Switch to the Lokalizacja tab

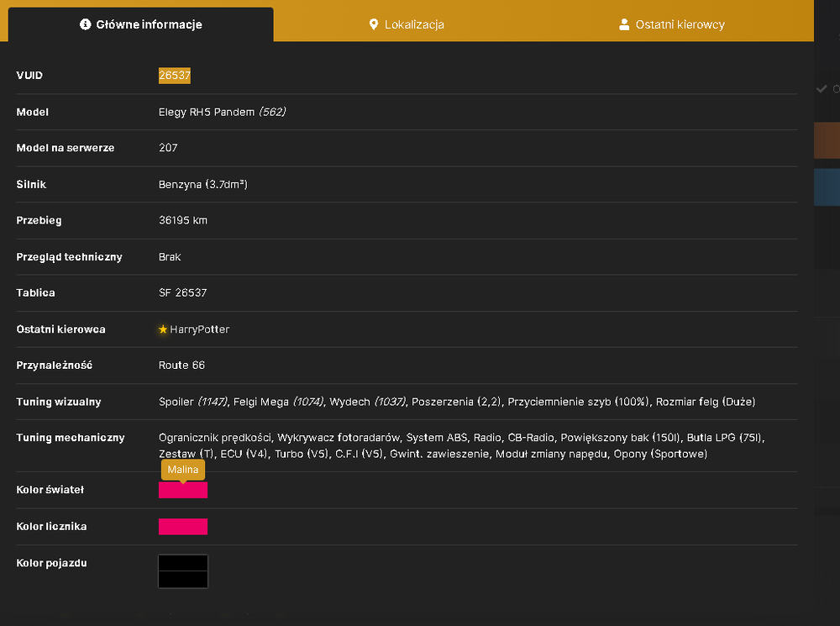pyautogui.click(x=407, y=24)
